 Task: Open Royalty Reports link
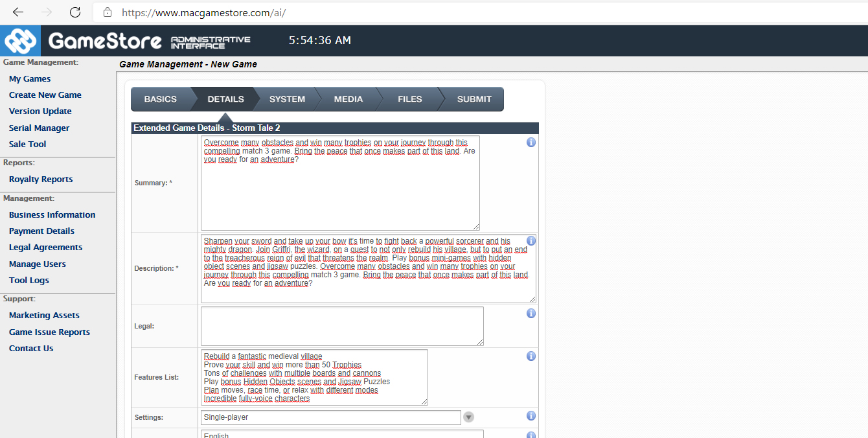(41, 179)
